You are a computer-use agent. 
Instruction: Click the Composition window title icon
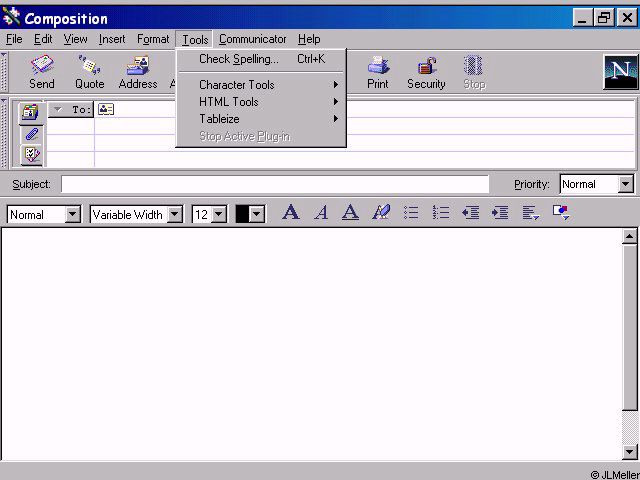pyautogui.click(x=11, y=17)
